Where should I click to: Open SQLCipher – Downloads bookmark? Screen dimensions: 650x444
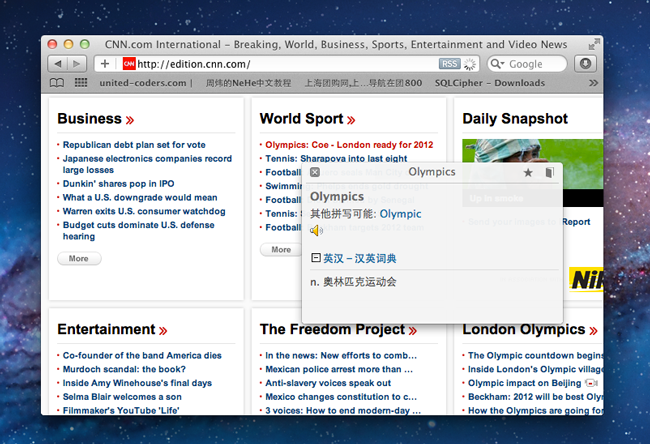[490, 83]
